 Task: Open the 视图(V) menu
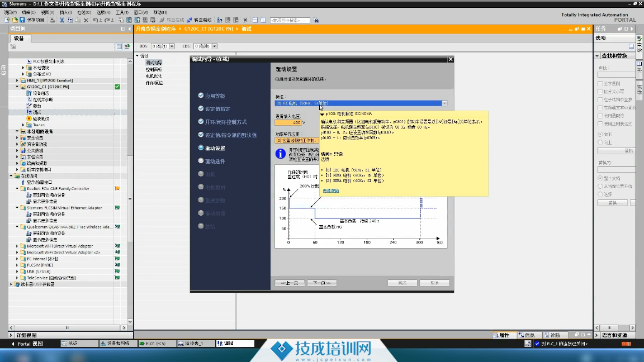[x=48, y=12]
